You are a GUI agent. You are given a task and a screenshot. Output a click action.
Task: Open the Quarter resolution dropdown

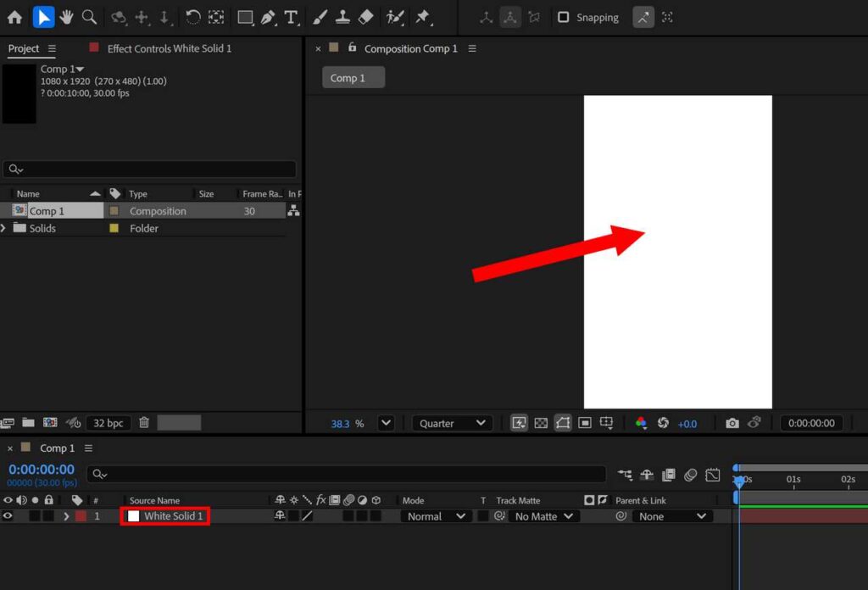coord(453,423)
